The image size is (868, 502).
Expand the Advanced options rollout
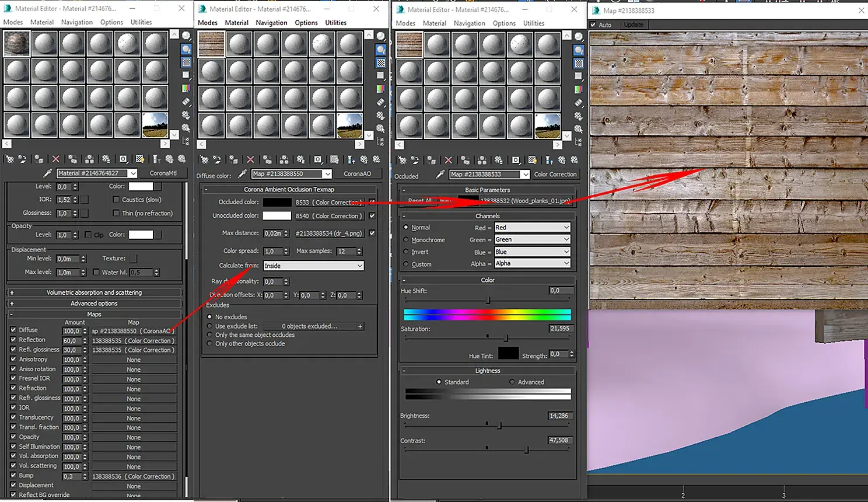(94, 304)
